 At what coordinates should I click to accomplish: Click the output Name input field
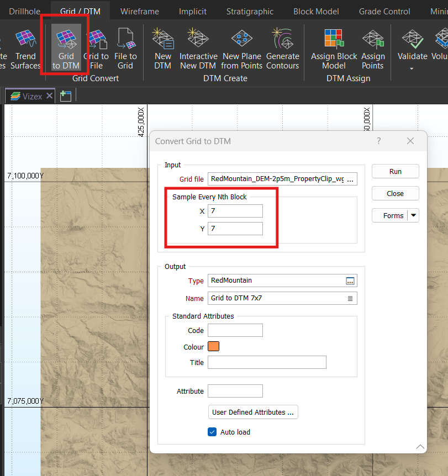point(276,298)
